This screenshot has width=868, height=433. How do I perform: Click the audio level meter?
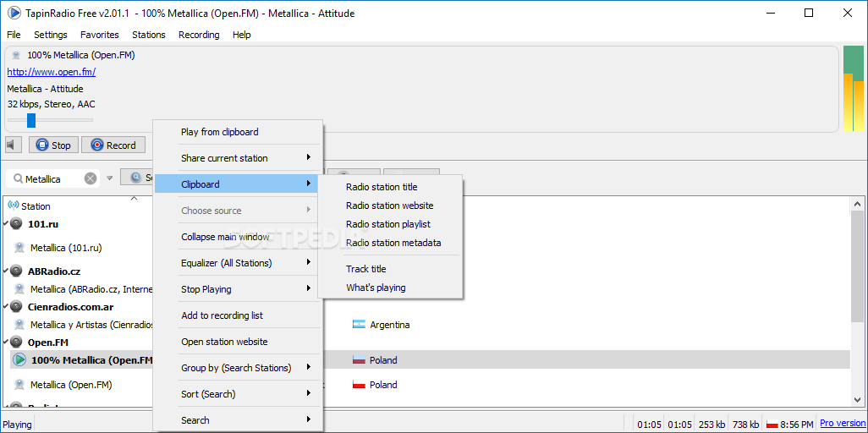(x=853, y=89)
